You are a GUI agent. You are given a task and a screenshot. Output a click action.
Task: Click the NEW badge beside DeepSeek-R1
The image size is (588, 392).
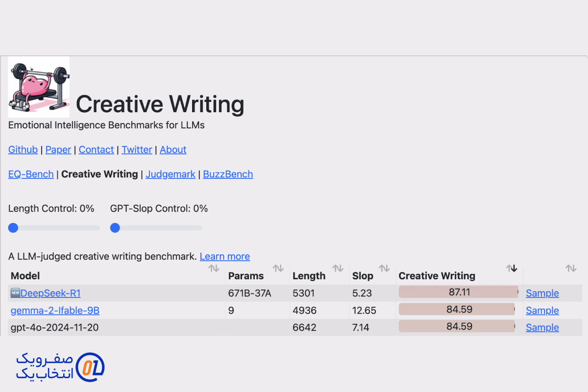pyautogui.click(x=15, y=293)
